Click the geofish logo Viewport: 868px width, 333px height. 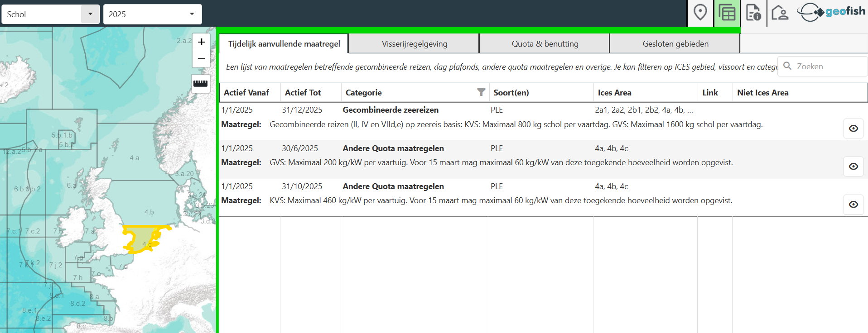pyautogui.click(x=831, y=12)
